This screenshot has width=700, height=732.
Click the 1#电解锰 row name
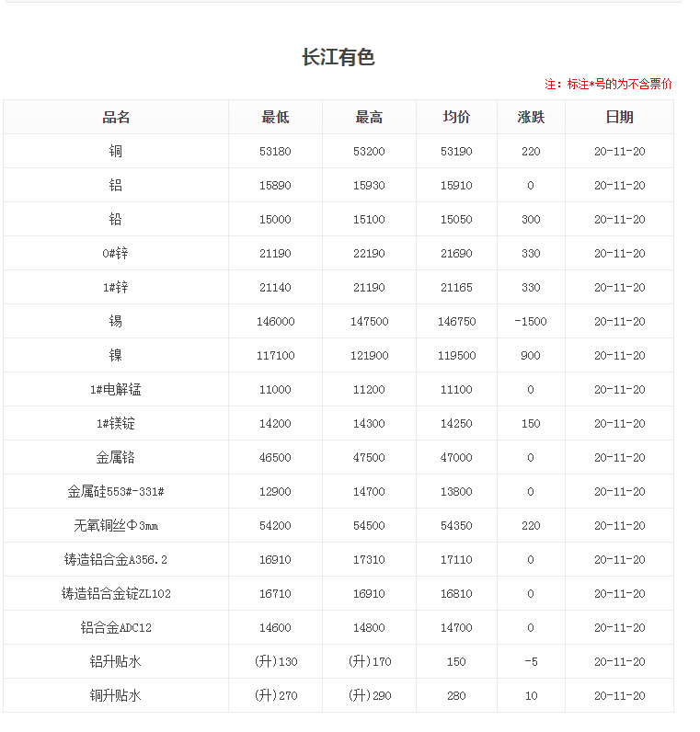coord(116,389)
